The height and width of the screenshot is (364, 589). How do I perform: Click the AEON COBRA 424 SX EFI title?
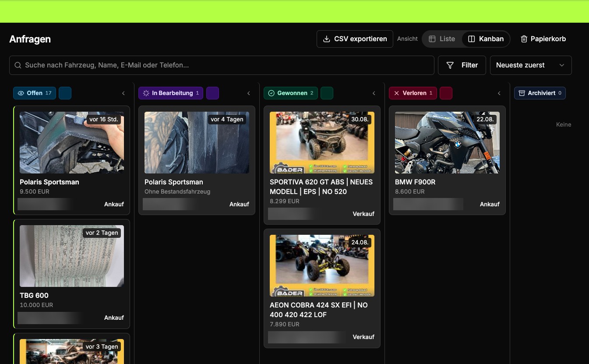coord(319,310)
